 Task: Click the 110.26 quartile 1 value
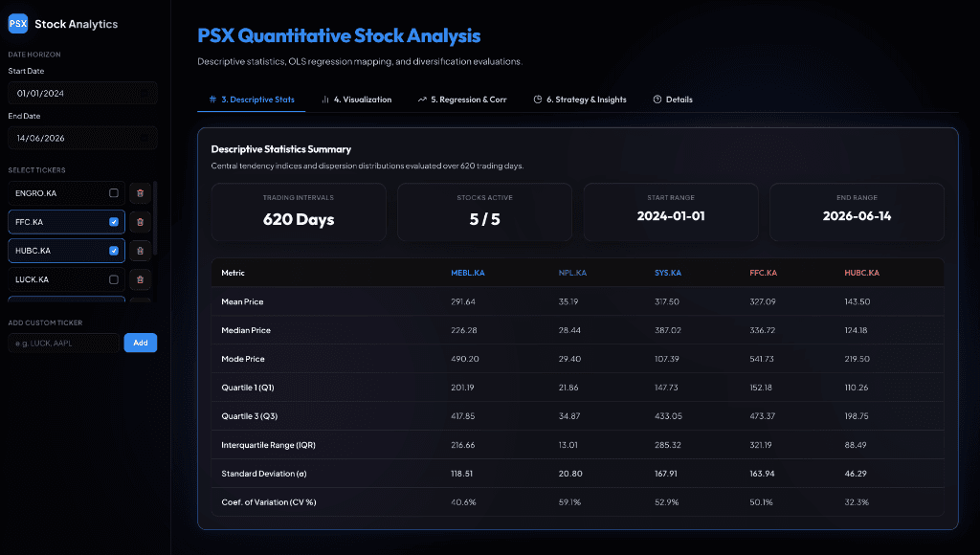pos(857,388)
